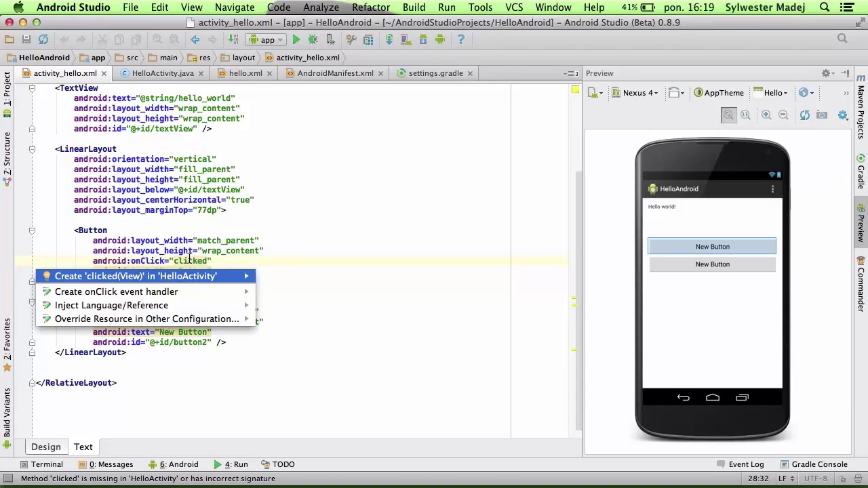The width and height of the screenshot is (868, 488).
Task: Run the app with green play icon
Action: click(x=296, y=39)
